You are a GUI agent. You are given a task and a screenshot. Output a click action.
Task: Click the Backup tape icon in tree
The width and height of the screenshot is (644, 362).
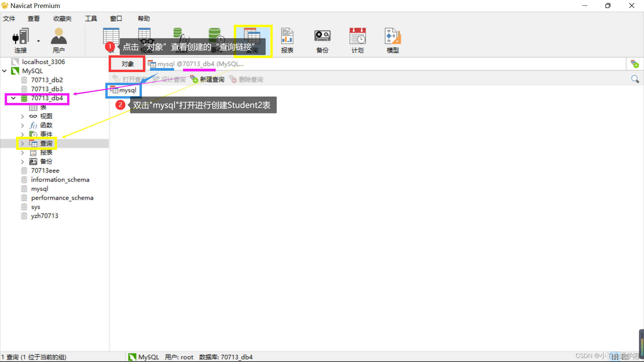tap(33, 162)
